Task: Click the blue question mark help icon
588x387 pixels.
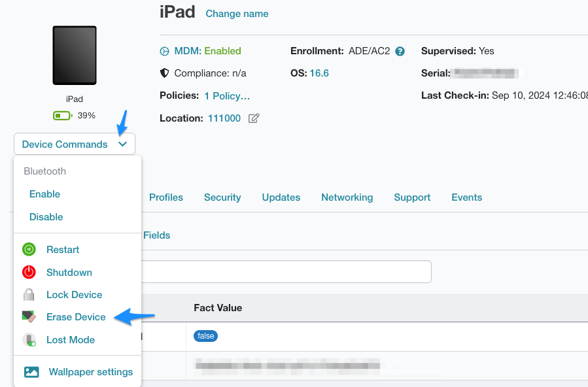Action: [400, 52]
